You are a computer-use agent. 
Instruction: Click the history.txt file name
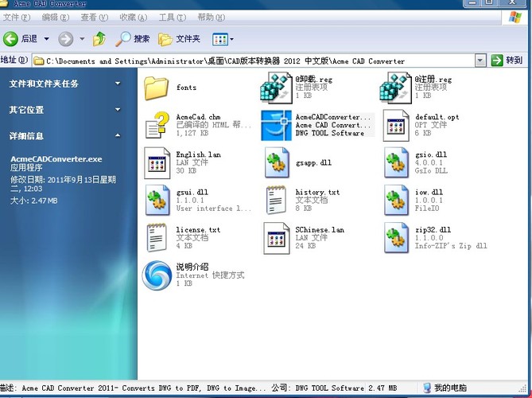tap(317, 192)
